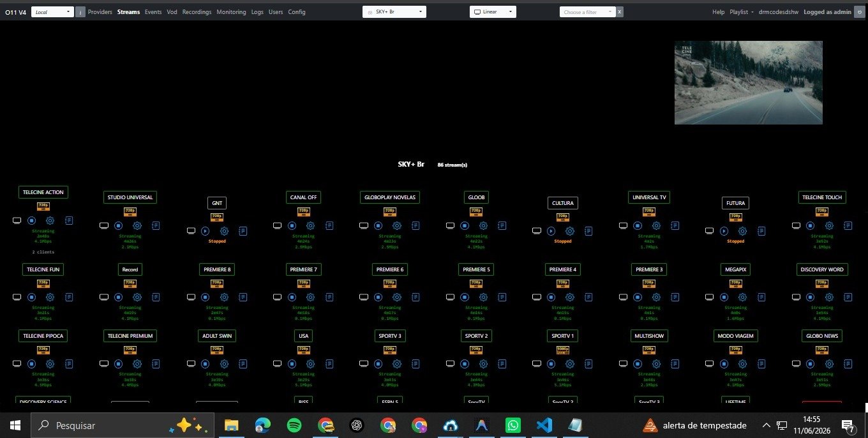
Task: Open PREMIERE 8 log icon
Action: 243,297
